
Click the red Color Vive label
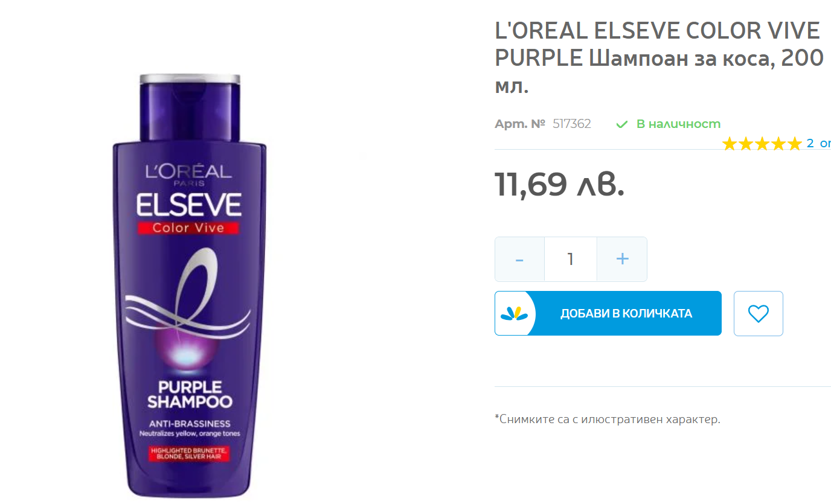tap(188, 228)
